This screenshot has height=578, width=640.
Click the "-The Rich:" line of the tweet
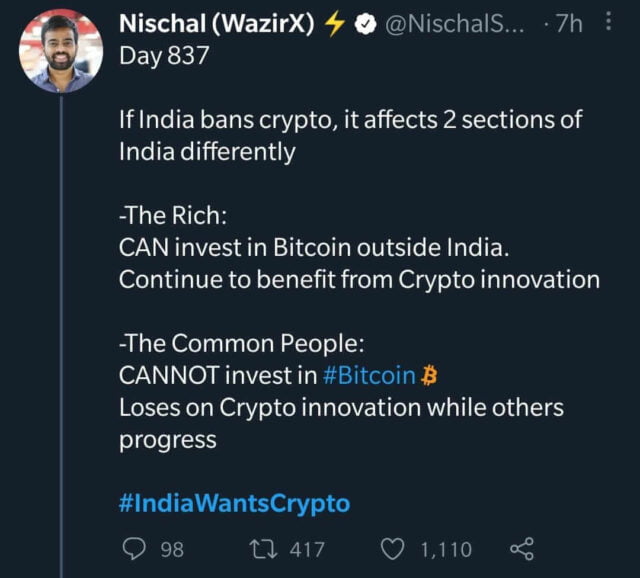167,215
